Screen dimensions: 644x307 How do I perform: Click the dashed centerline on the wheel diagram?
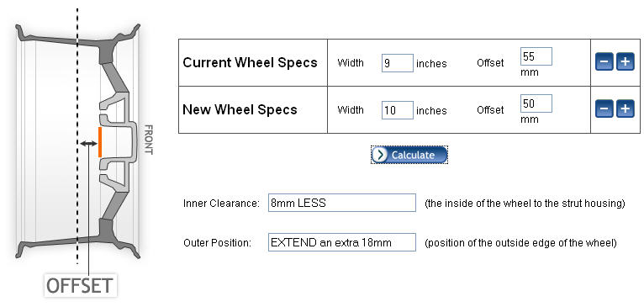click(x=77, y=135)
